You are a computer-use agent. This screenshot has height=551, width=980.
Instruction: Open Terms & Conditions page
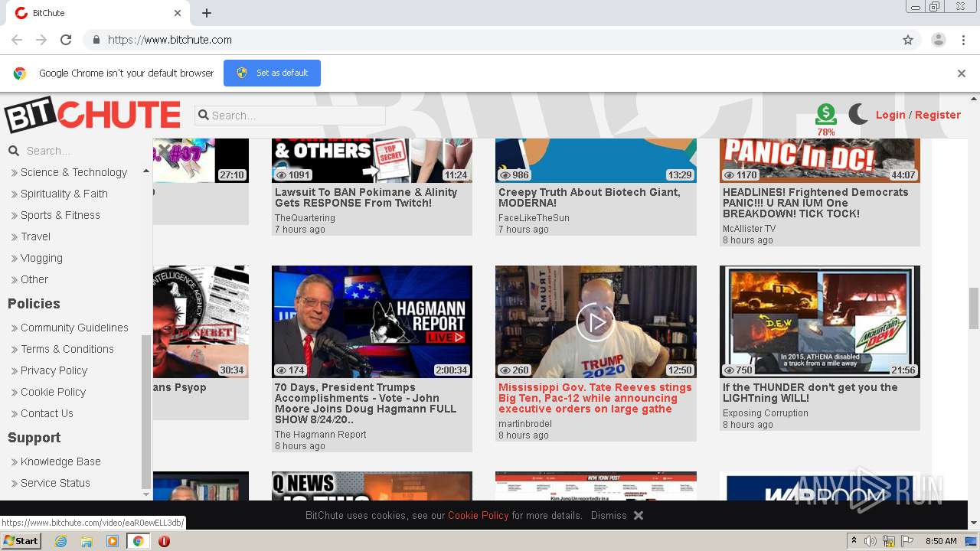click(67, 349)
